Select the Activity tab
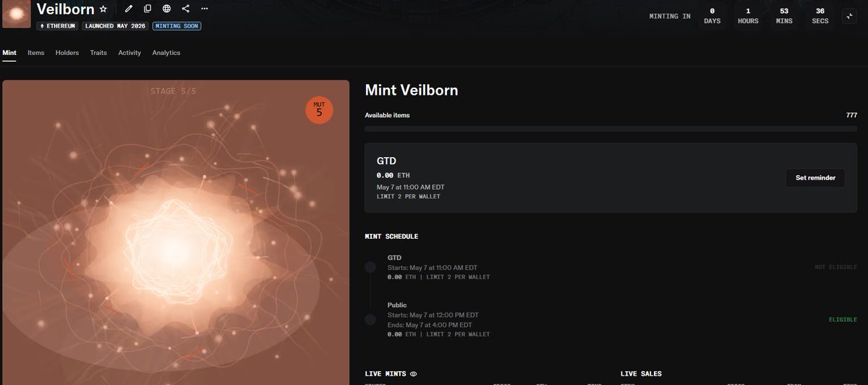 [129, 53]
